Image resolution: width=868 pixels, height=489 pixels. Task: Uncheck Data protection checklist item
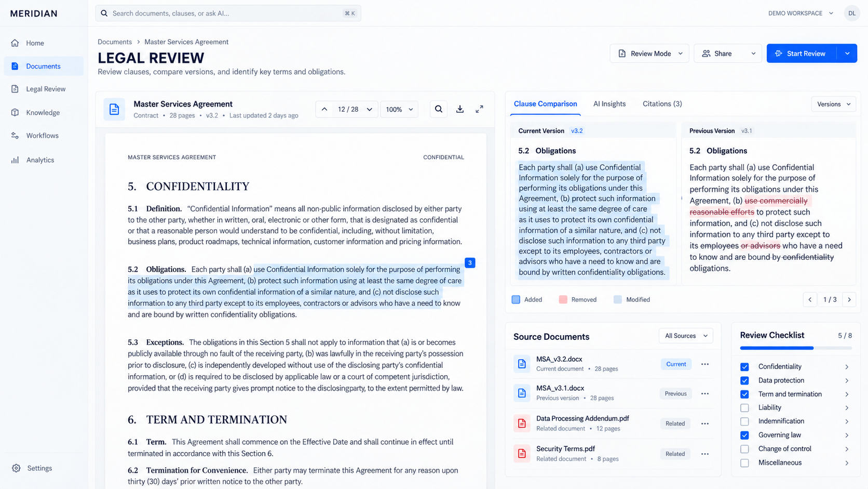click(x=744, y=380)
